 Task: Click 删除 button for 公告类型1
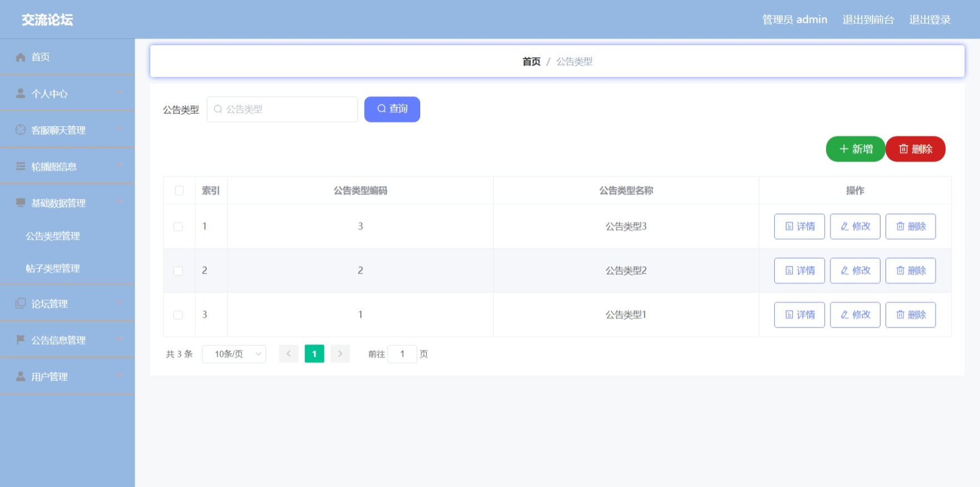tap(911, 315)
